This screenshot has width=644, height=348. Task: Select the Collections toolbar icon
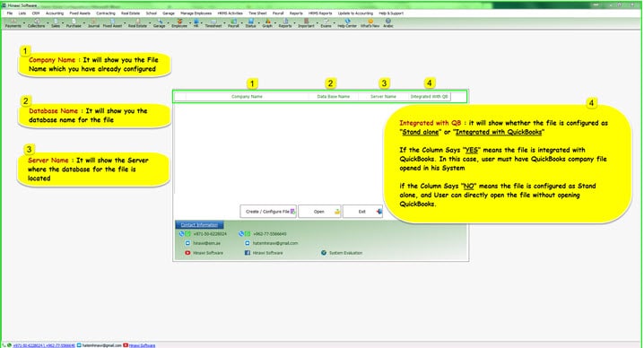[36, 23]
